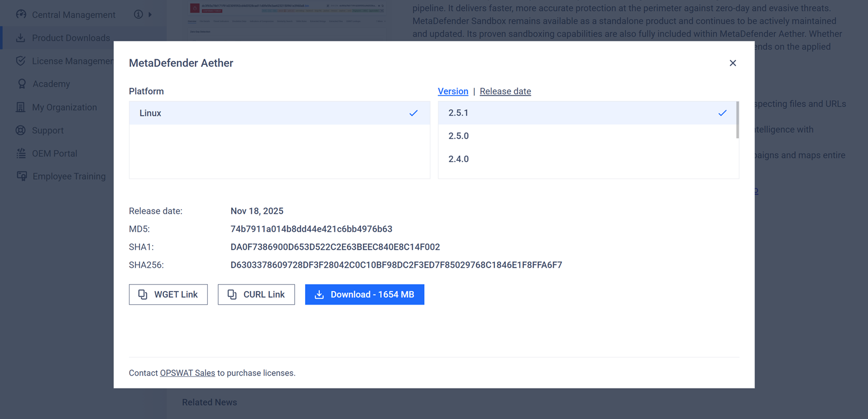Copy the CURL Link

pos(256,294)
